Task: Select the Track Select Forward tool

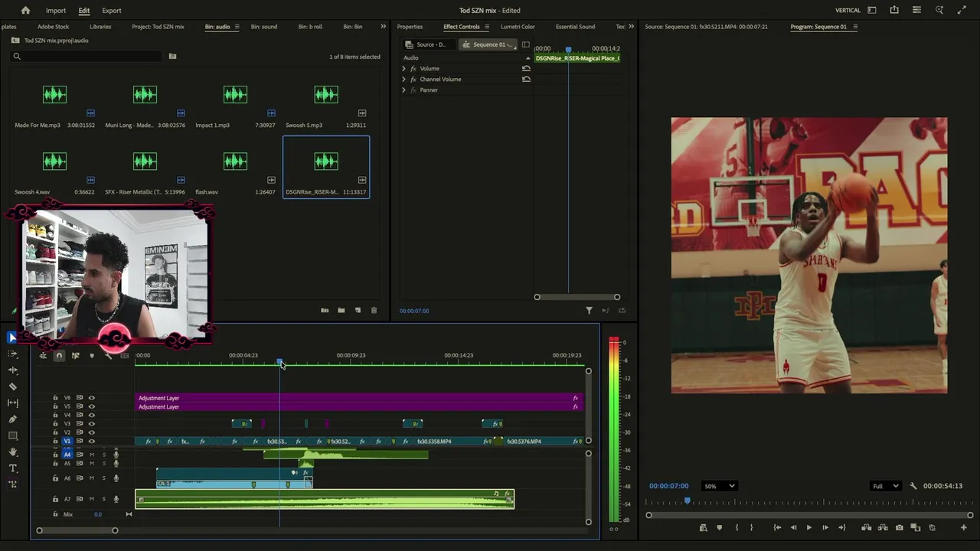Action: pyautogui.click(x=12, y=354)
